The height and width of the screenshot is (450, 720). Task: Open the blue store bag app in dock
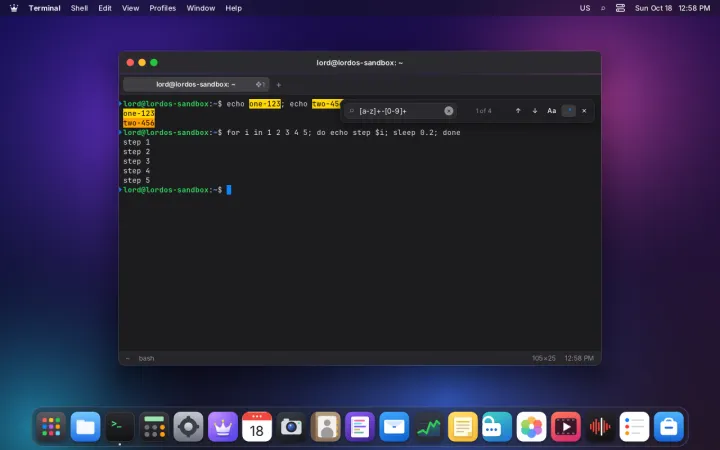[x=669, y=427]
